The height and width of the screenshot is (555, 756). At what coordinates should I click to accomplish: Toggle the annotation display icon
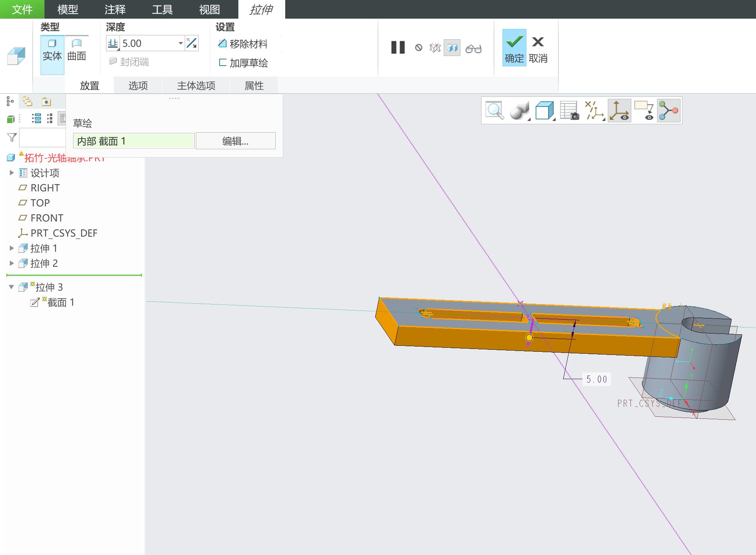pos(644,111)
